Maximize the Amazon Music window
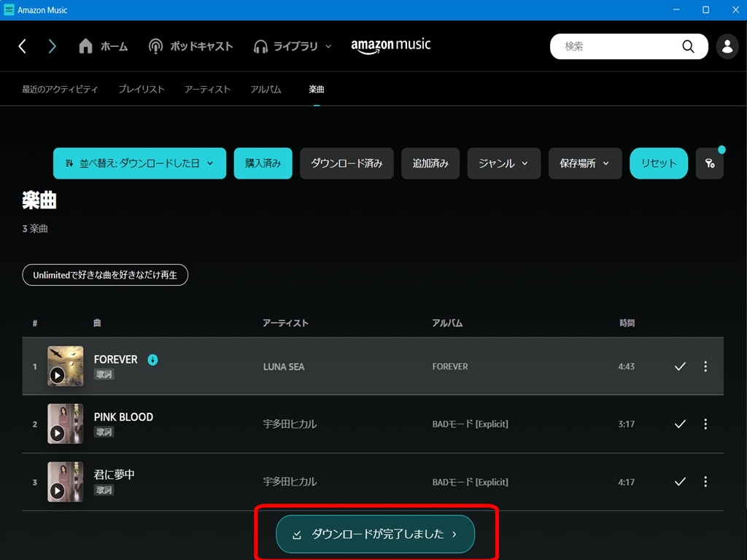 tap(705, 9)
